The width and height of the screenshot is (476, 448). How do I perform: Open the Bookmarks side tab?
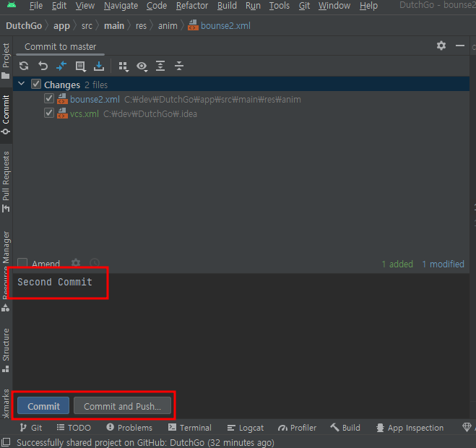coord(6,404)
